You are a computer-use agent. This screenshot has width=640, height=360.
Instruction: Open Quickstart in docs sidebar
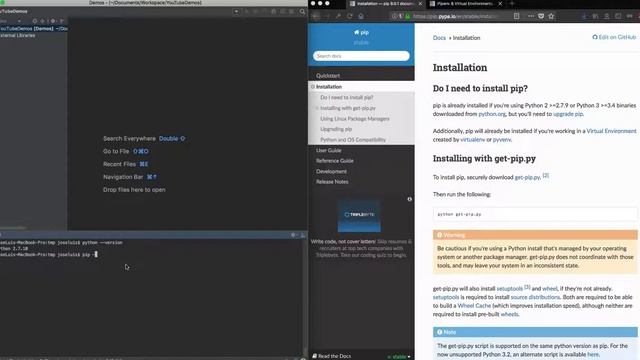[328, 76]
